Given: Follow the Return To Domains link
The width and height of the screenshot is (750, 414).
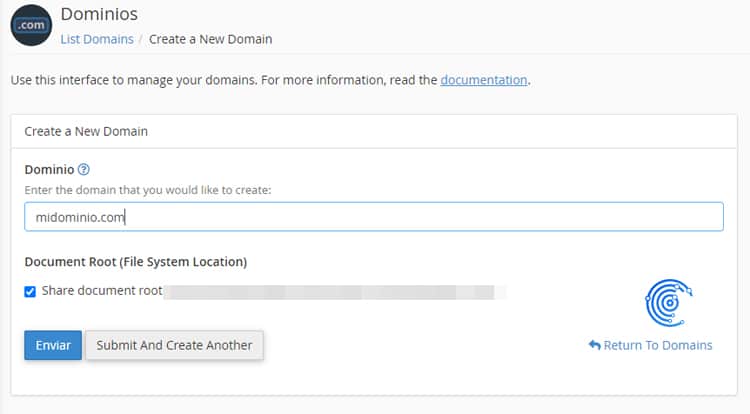Looking at the screenshot, I should click(658, 345).
